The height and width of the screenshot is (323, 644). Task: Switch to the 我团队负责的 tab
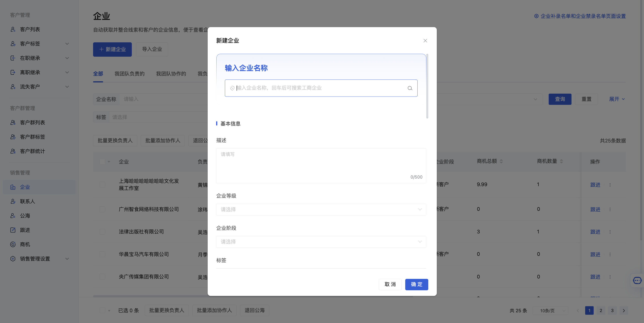[130, 74]
